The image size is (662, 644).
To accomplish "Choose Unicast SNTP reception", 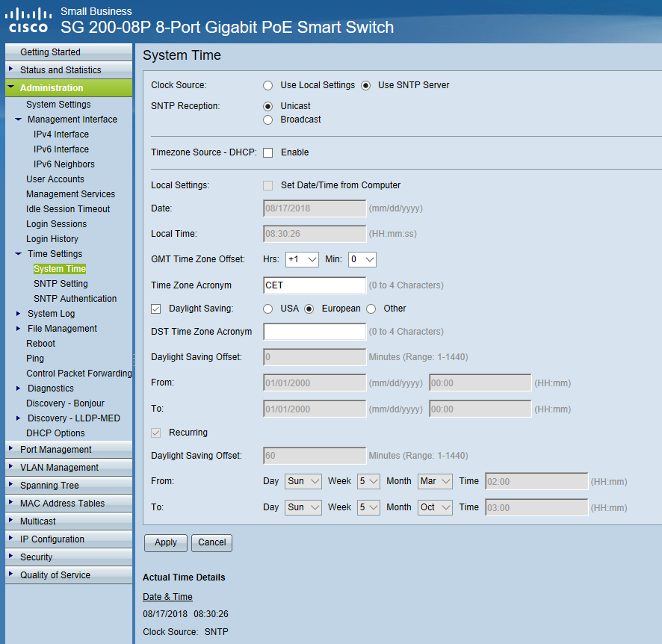I will pyautogui.click(x=267, y=106).
